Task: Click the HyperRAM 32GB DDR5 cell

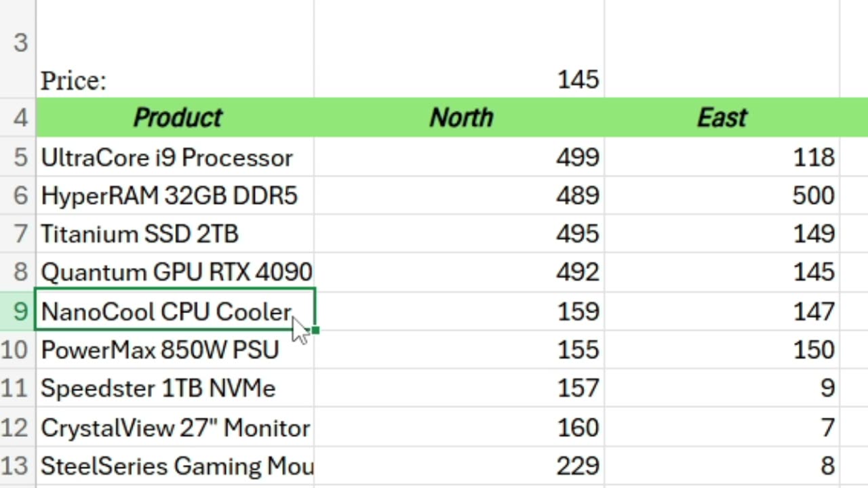Action: [169, 196]
